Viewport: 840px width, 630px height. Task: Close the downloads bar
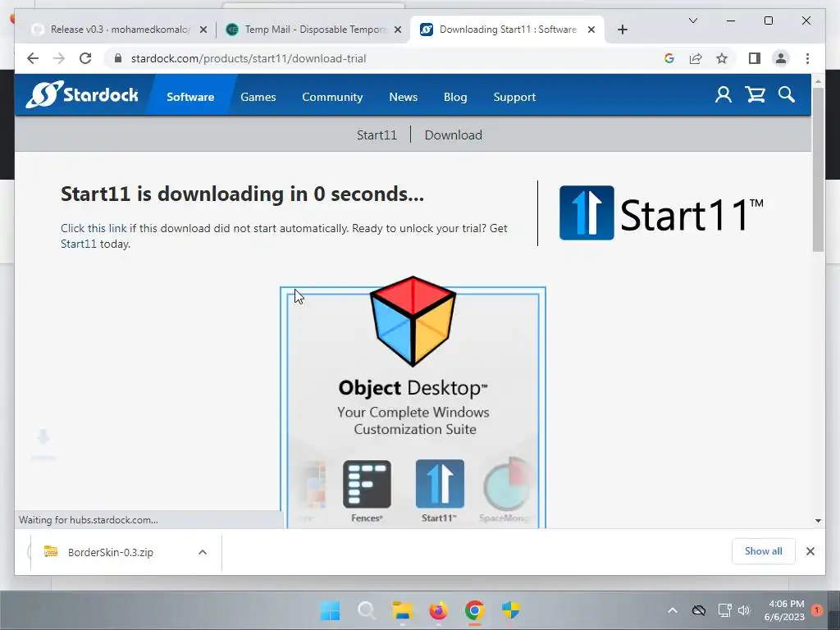tap(810, 551)
